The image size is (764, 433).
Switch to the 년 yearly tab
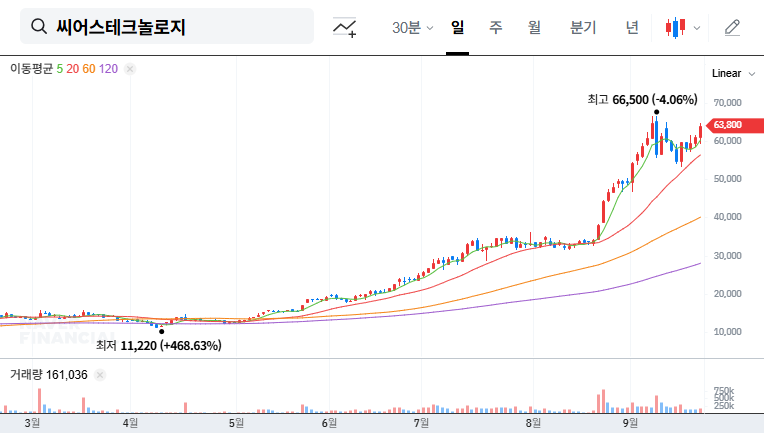[x=632, y=27]
